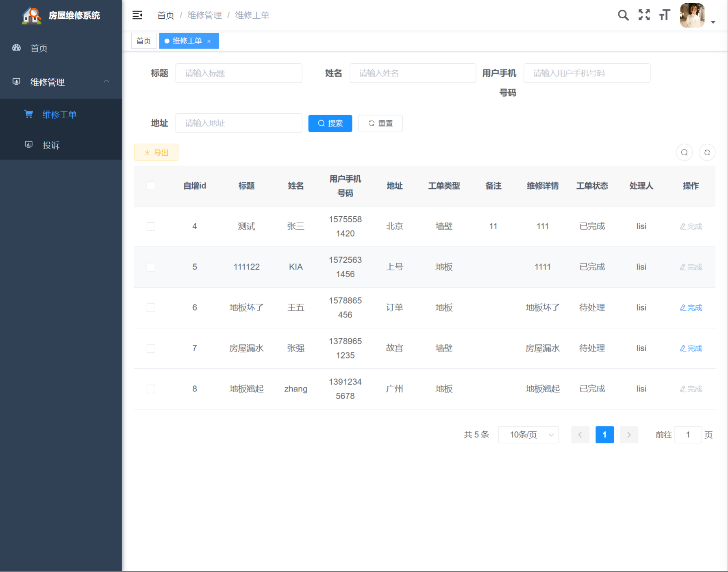Go to next page arrow
The image size is (728, 572).
tap(629, 435)
